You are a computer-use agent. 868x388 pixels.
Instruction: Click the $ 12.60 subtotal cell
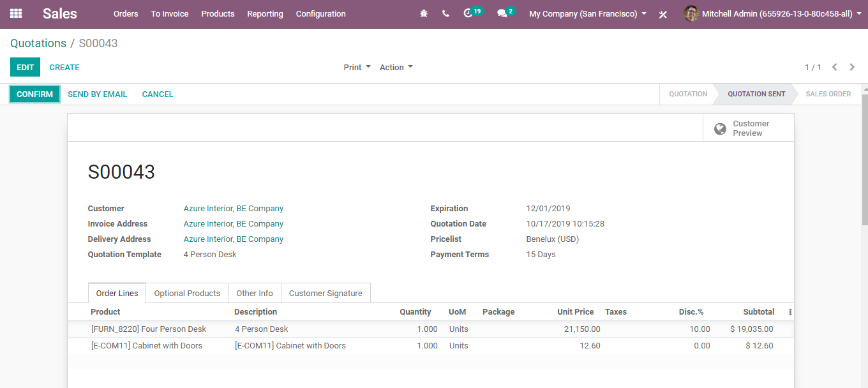pyautogui.click(x=759, y=346)
